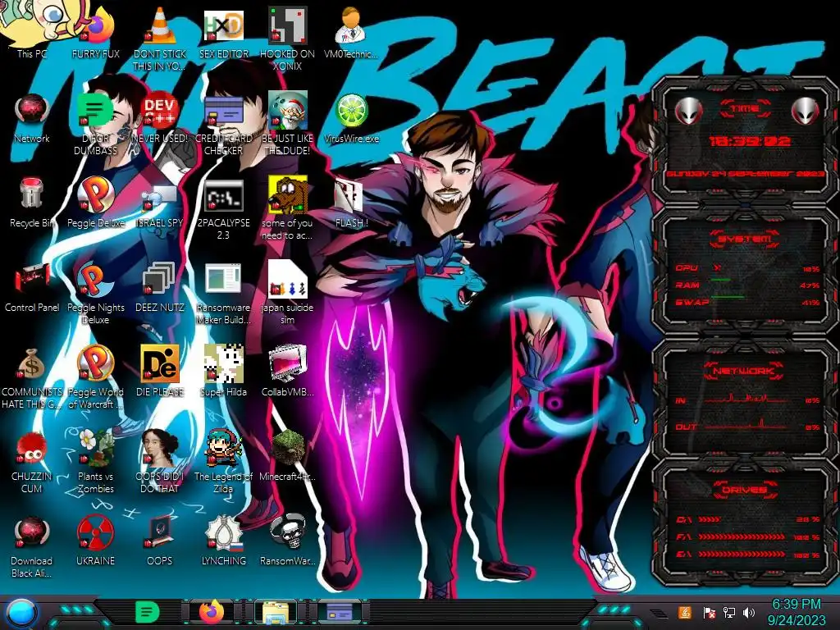Switch to the green chat app on taskbar
840x630 pixels.
point(148,612)
